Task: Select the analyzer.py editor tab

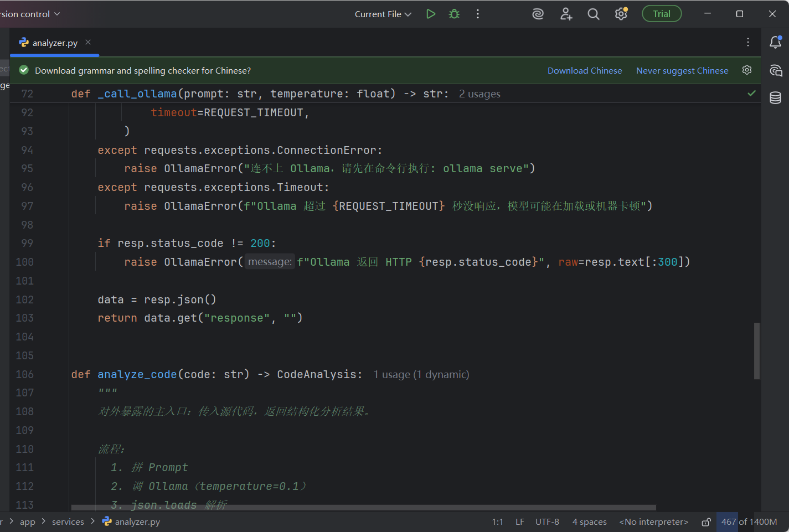Action: pos(54,43)
